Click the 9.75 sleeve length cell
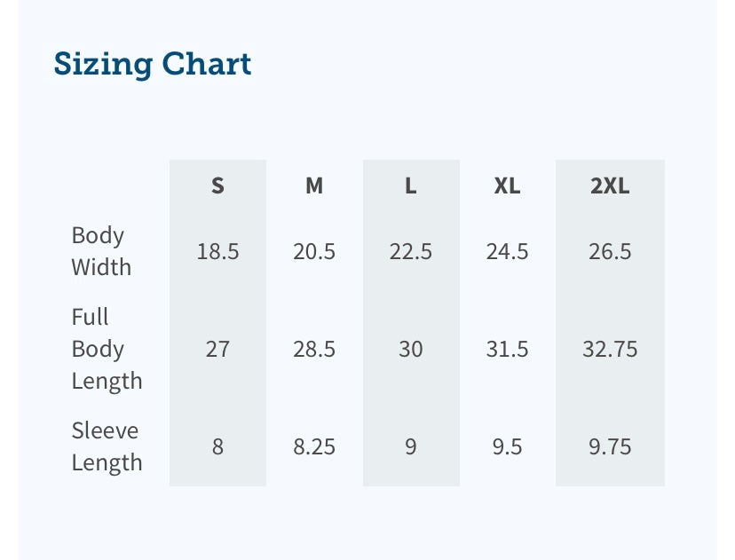 (610, 446)
